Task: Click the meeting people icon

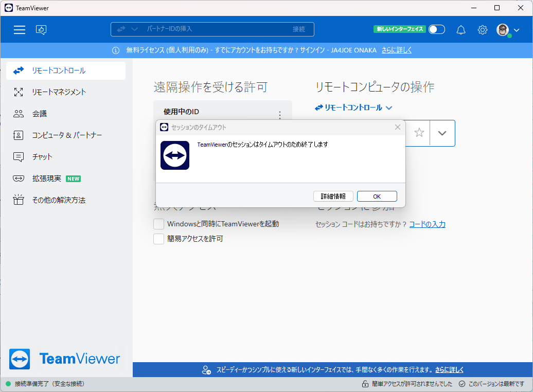Action: 19,114
